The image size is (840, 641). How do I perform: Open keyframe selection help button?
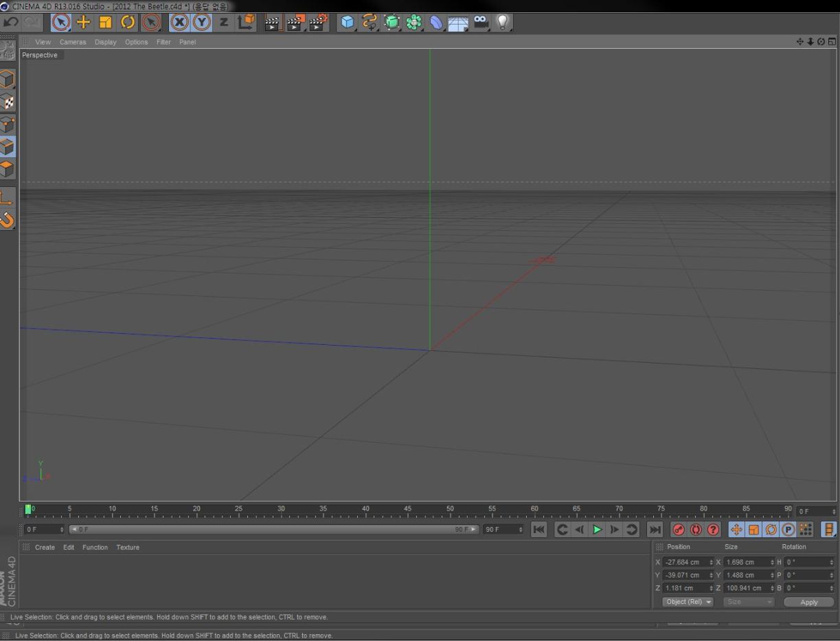coord(714,530)
